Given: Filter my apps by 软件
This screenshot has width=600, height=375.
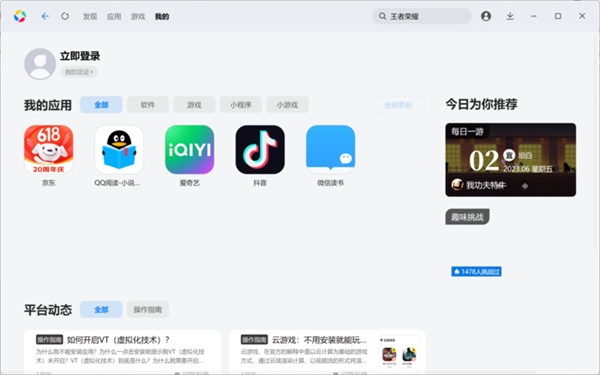Looking at the screenshot, I should (x=148, y=104).
